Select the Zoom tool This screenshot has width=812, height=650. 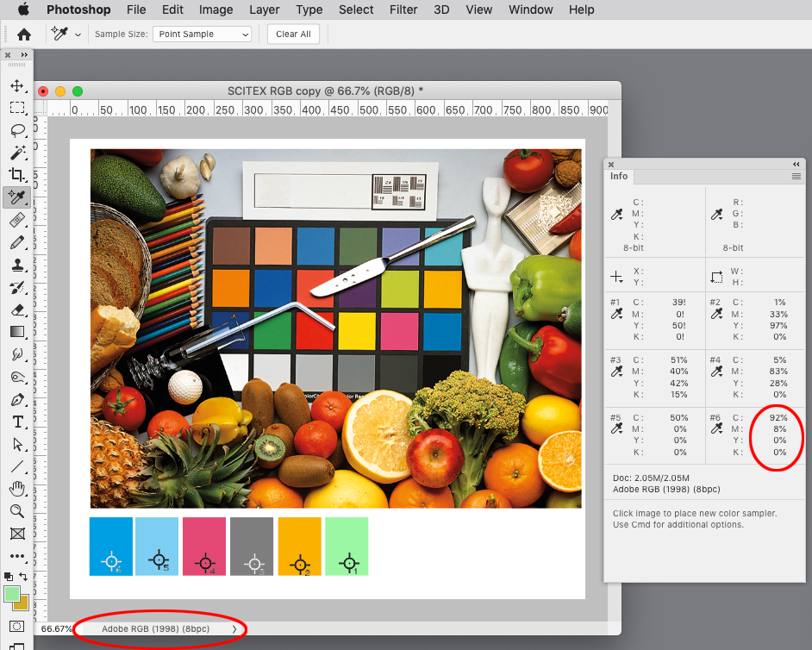(x=17, y=511)
